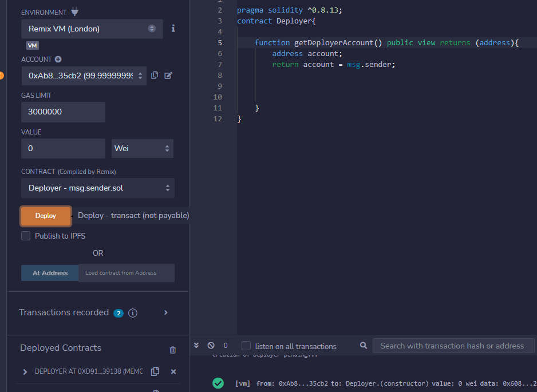Clear the terminal console icon
This screenshot has width=537, height=392.
211,346
